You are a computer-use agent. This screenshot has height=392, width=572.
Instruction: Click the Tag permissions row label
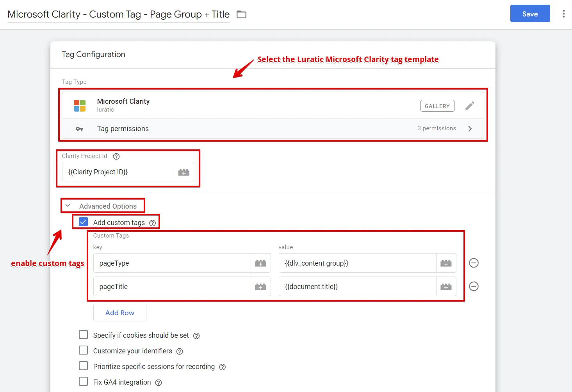coord(123,129)
